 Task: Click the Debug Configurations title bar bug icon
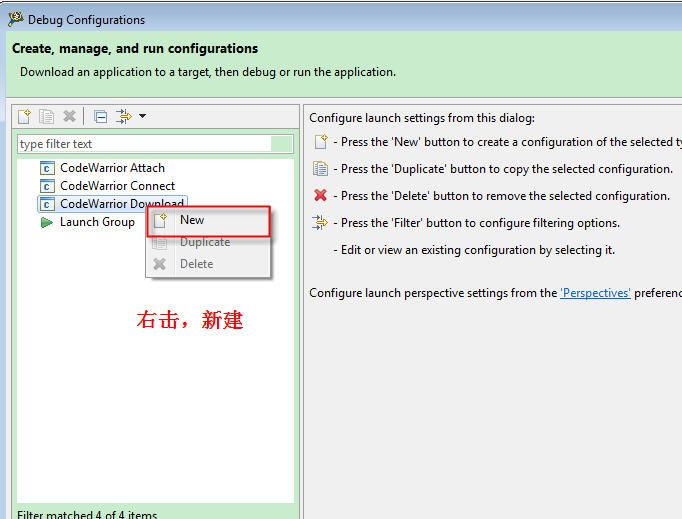[x=16, y=19]
